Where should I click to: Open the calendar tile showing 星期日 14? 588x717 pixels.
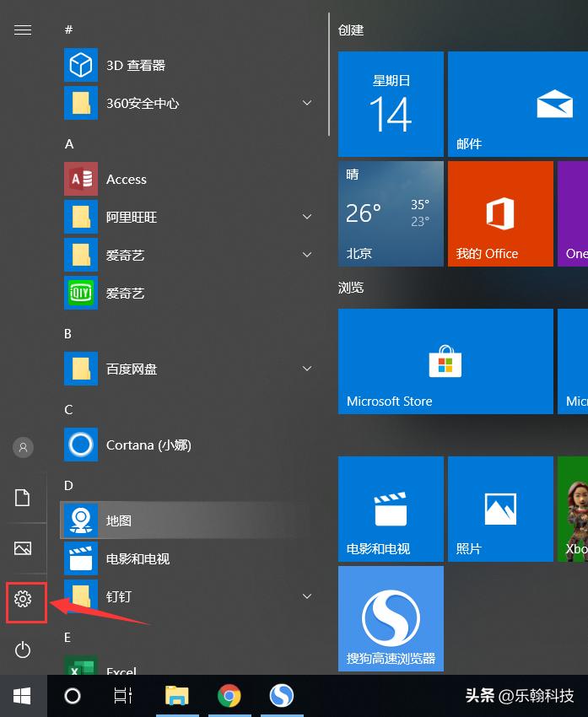[x=391, y=104]
